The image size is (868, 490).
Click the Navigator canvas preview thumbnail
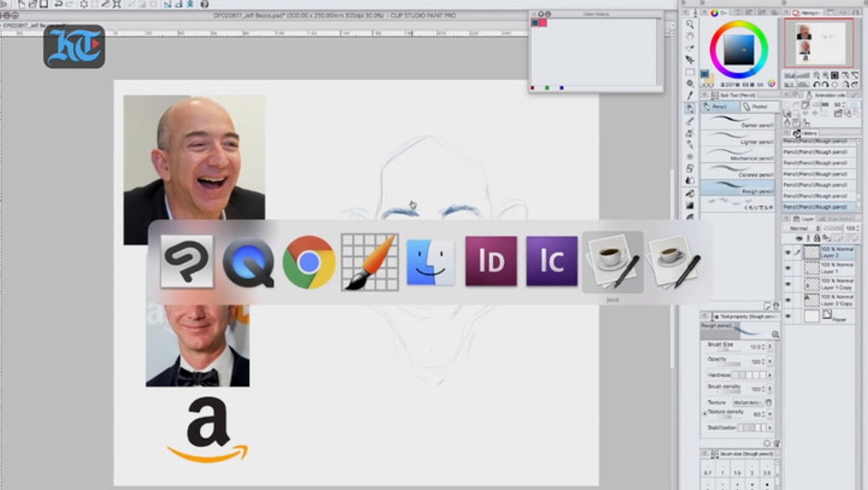[x=819, y=43]
